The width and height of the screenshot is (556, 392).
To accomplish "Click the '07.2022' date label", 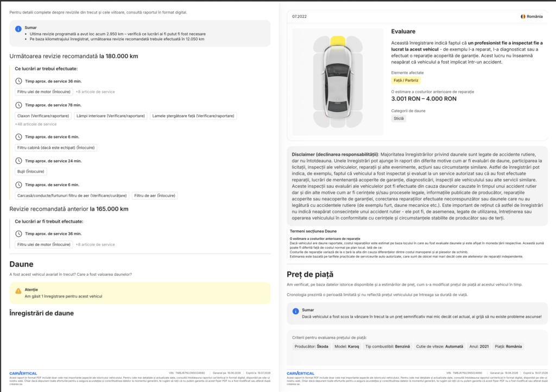I will [x=299, y=17].
